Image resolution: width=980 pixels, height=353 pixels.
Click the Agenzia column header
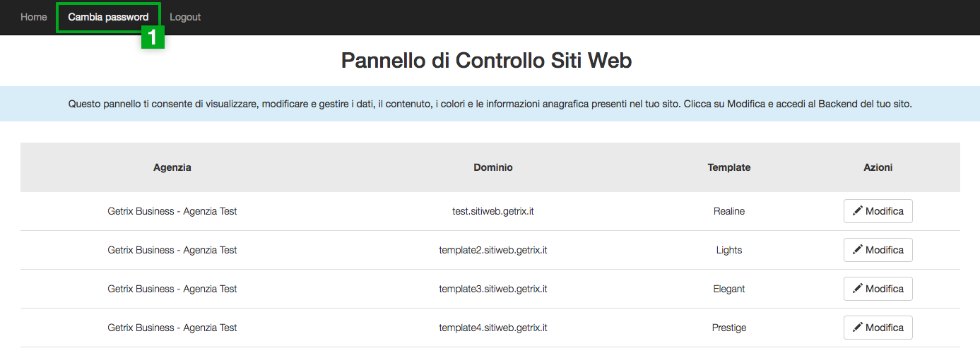coord(172,167)
